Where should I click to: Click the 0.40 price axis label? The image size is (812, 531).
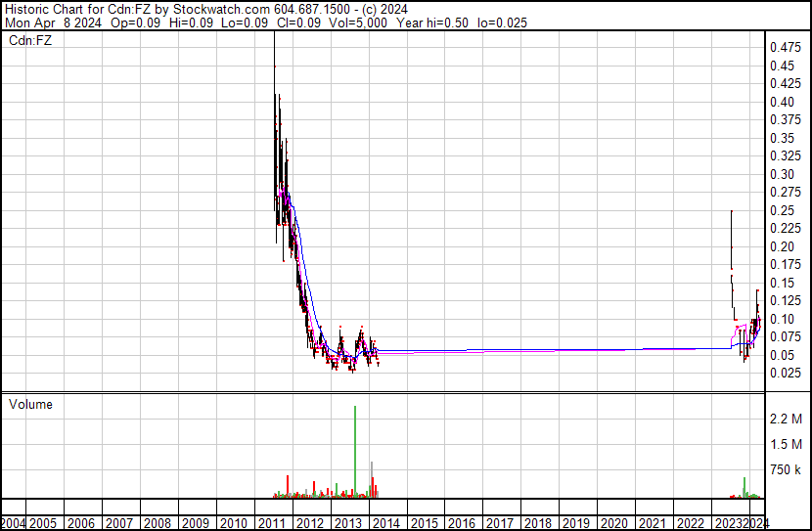[x=782, y=102]
